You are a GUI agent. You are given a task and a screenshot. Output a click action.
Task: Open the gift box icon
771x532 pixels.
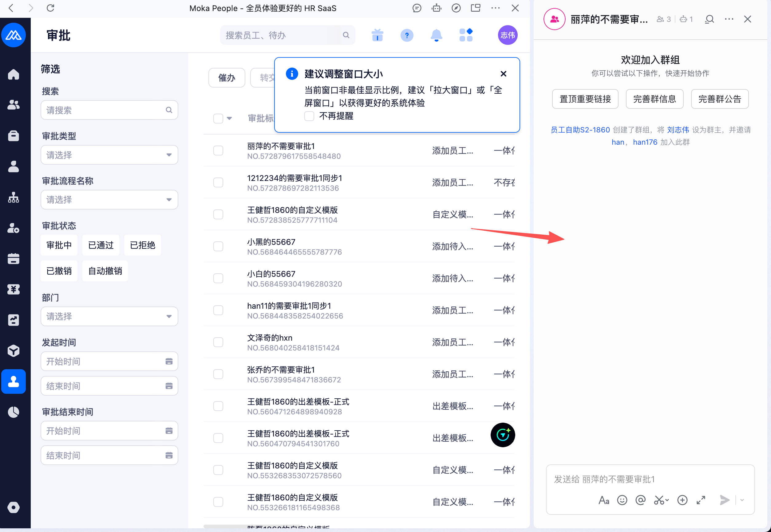pyautogui.click(x=377, y=35)
